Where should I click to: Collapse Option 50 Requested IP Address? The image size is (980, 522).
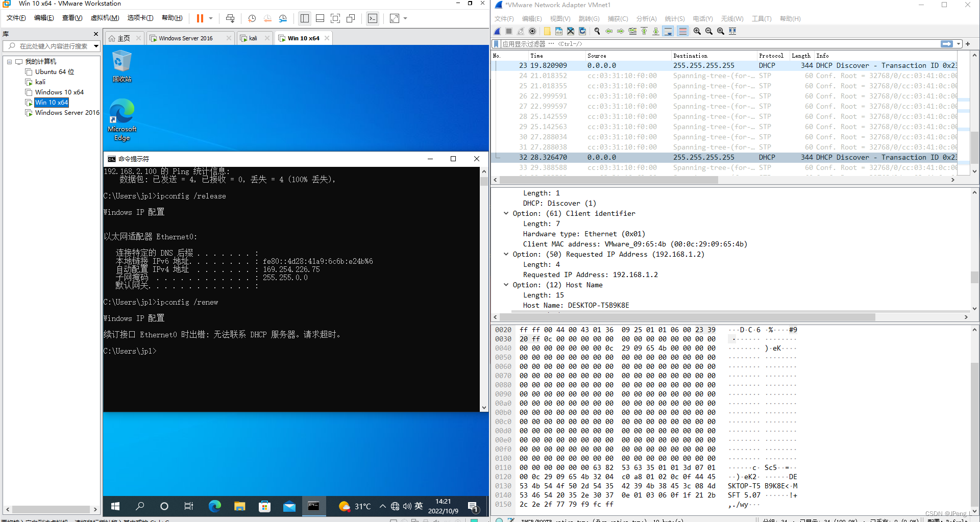click(x=506, y=254)
